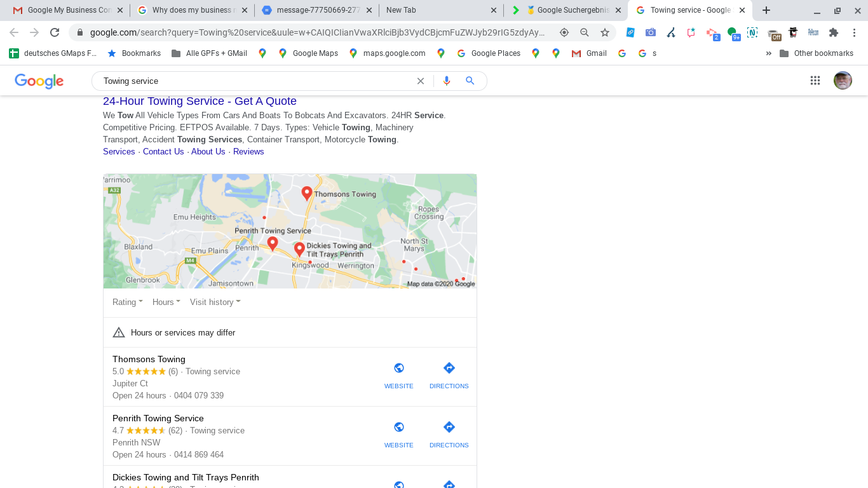Click the Google logo
Image resolution: width=868 pixels, height=488 pixels.
[39, 81]
